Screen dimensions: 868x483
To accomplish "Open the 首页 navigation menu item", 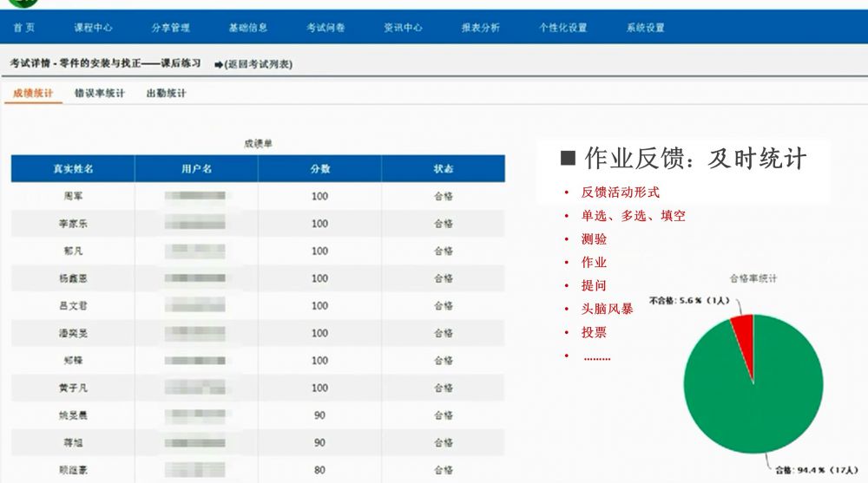I will click(24, 28).
